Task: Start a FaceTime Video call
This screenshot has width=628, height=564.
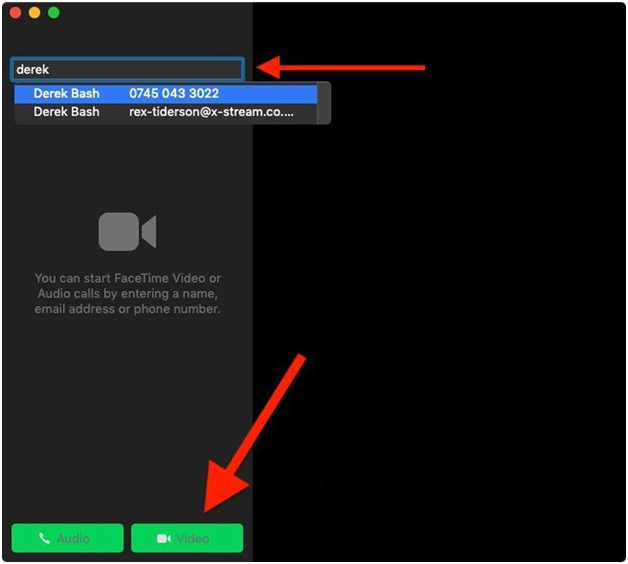Action: (x=187, y=538)
